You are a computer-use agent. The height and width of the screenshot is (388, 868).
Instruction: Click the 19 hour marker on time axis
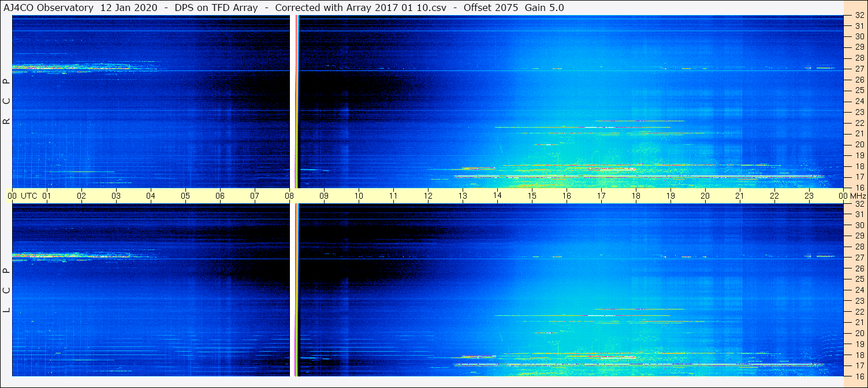point(670,196)
